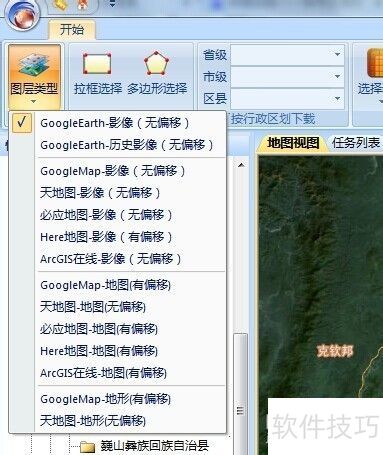Screen dimensions: 383x455
Task: Click the application orb logo button
Action: click(23, 14)
